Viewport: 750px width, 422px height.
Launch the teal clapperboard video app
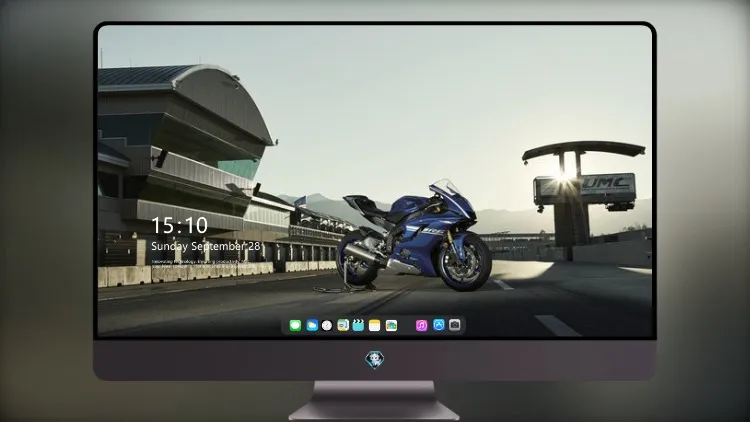(x=358, y=326)
